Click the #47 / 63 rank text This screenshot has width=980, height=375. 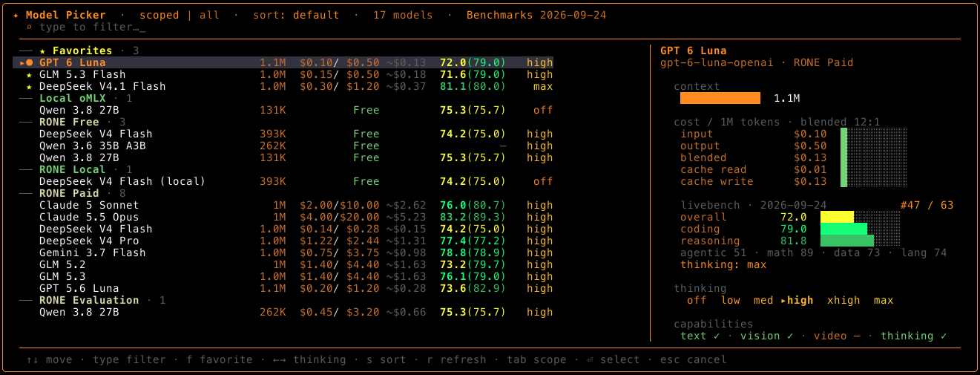point(927,205)
